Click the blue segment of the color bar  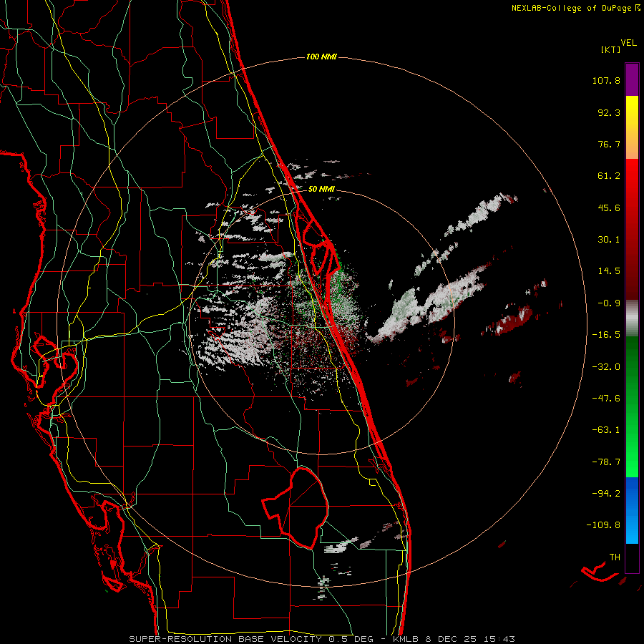click(632, 510)
